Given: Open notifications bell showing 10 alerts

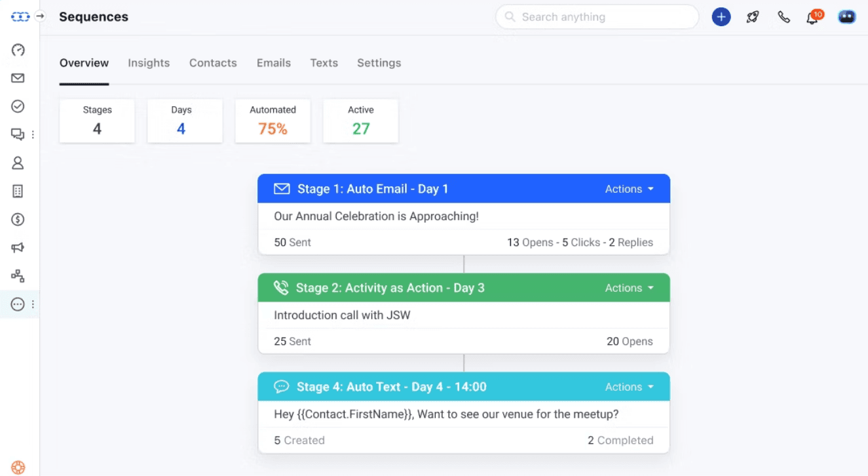Looking at the screenshot, I should (812, 16).
